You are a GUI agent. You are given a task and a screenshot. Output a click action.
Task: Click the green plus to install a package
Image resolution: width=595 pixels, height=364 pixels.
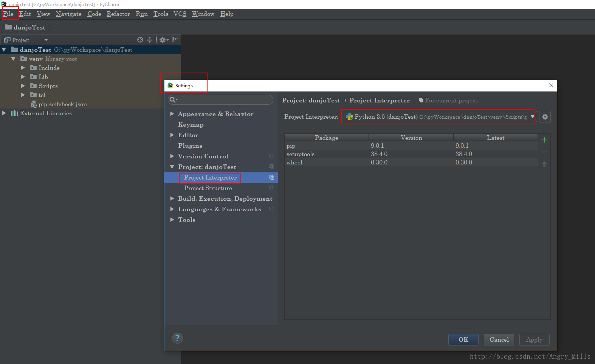click(x=544, y=140)
